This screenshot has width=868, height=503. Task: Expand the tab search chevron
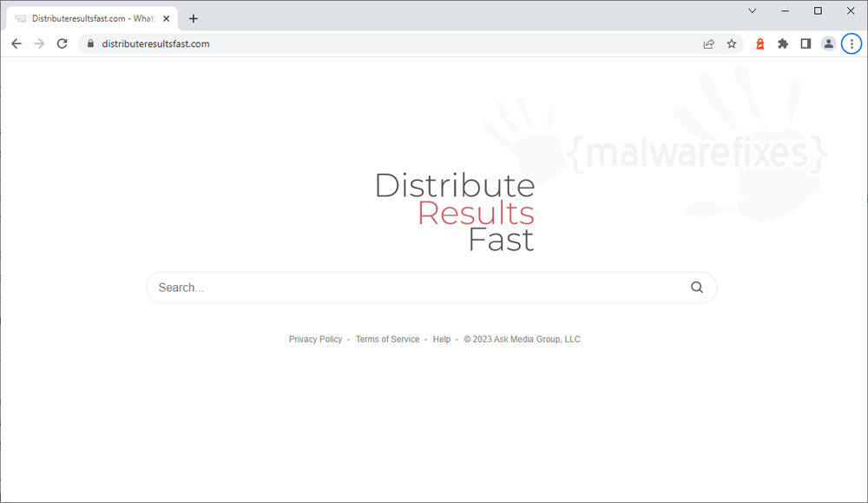[753, 11]
